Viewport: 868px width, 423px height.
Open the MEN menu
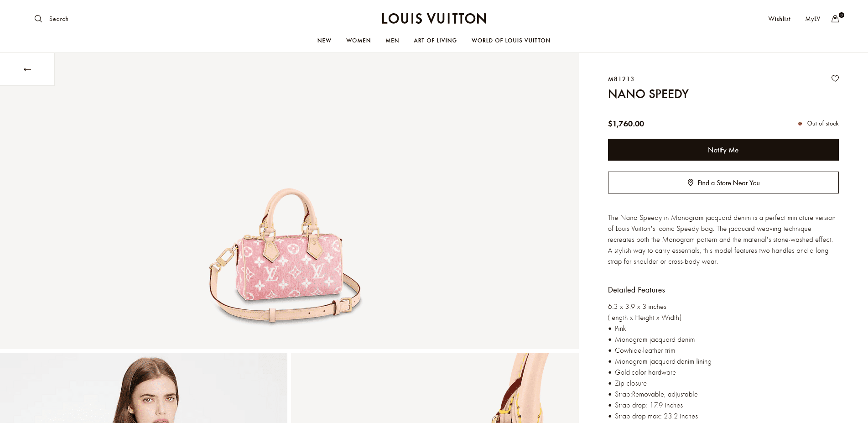392,41
